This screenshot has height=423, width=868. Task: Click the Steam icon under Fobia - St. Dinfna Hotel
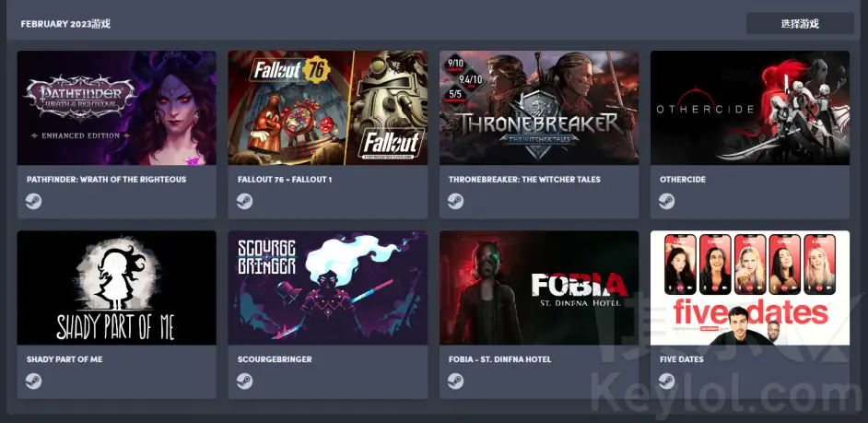(x=455, y=381)
